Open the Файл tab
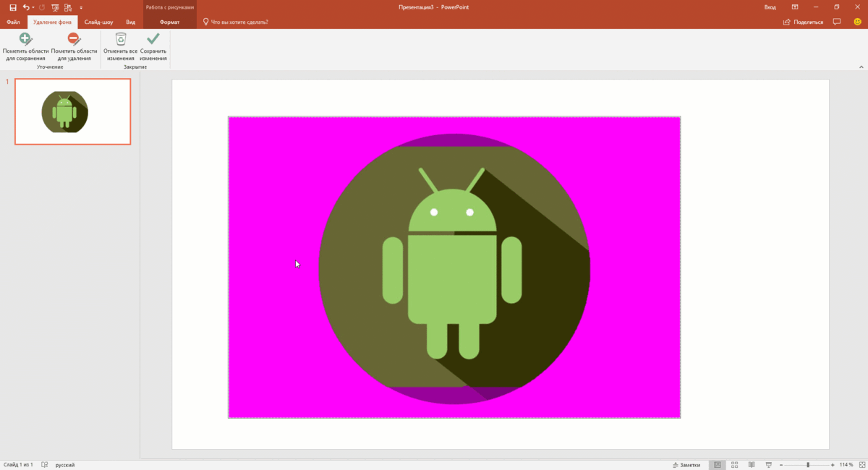The height and width of the screenshot is (470, 868). 13,22
